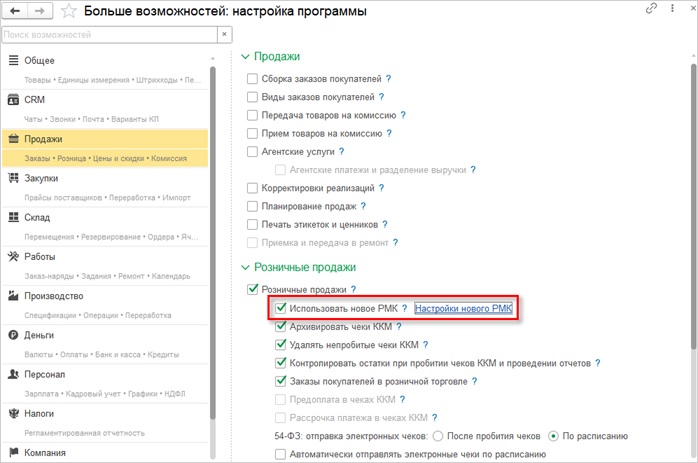Uncheck Заказы покупателей в розничной торговле checkbox
Viewport: 698px width, 463px height.
(x=280, y=381)
